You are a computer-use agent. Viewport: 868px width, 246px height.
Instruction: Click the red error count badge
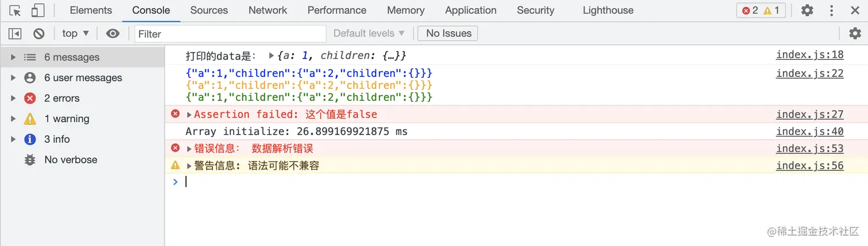[750, 10]
